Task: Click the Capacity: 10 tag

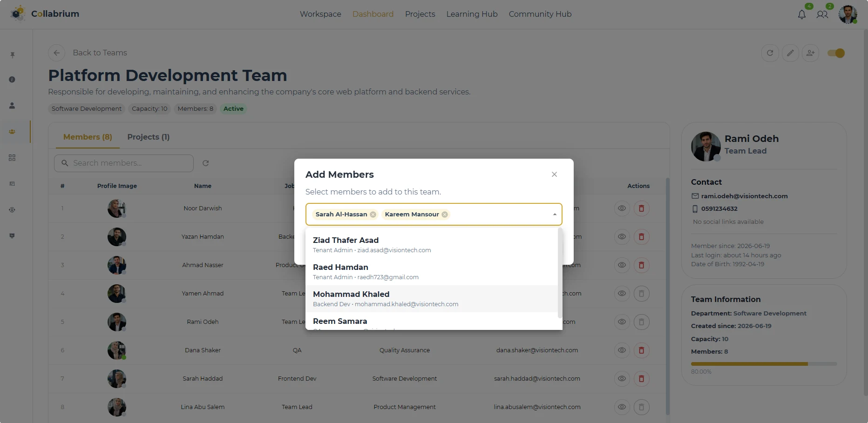Action: 149,109
